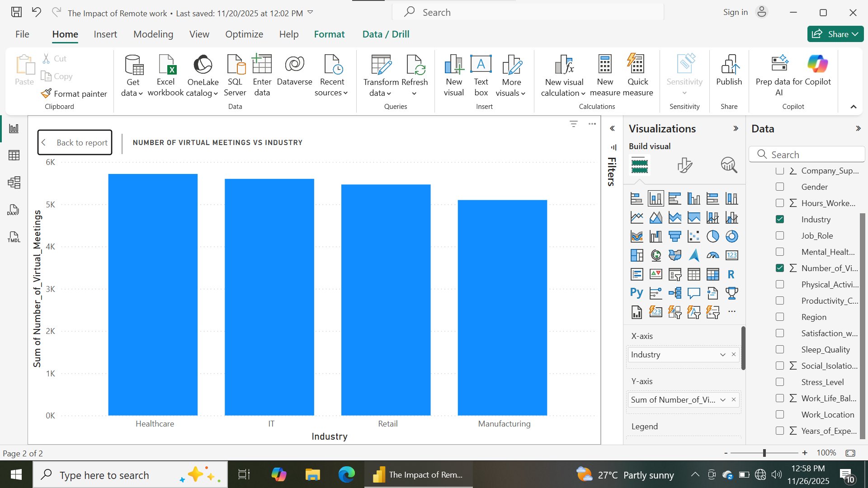Click the green Share button

pos(835,34)
